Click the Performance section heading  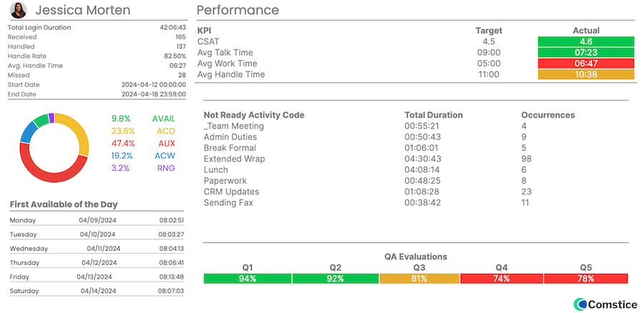pyautogui.click(x=238, y=10)
